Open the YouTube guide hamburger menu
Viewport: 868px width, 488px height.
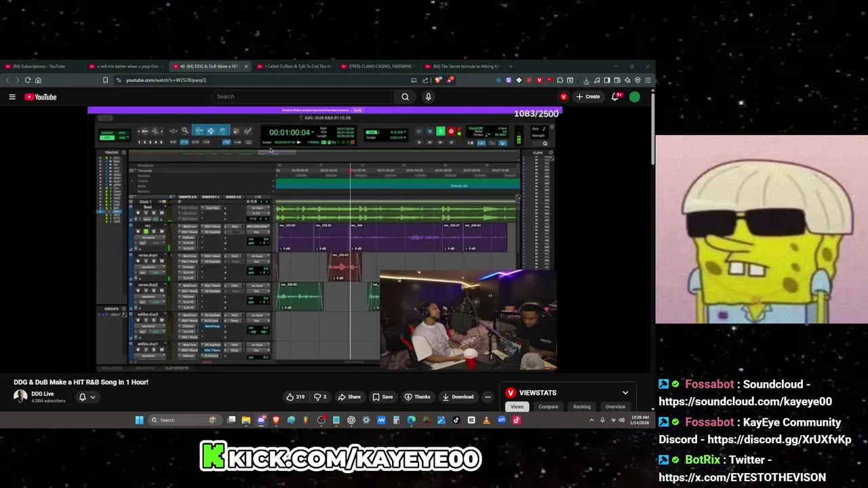click(x=12, y=97)
